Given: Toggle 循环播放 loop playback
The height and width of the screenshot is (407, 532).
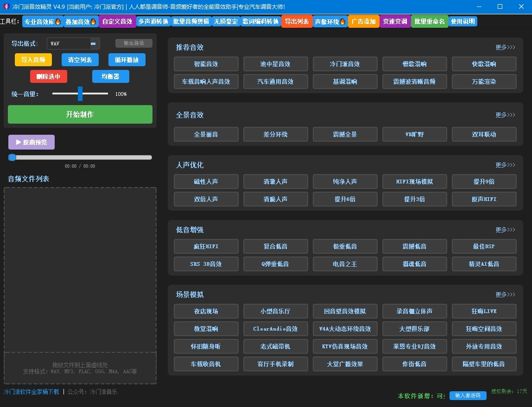Looking at the screenshot, I should (127, 60).
